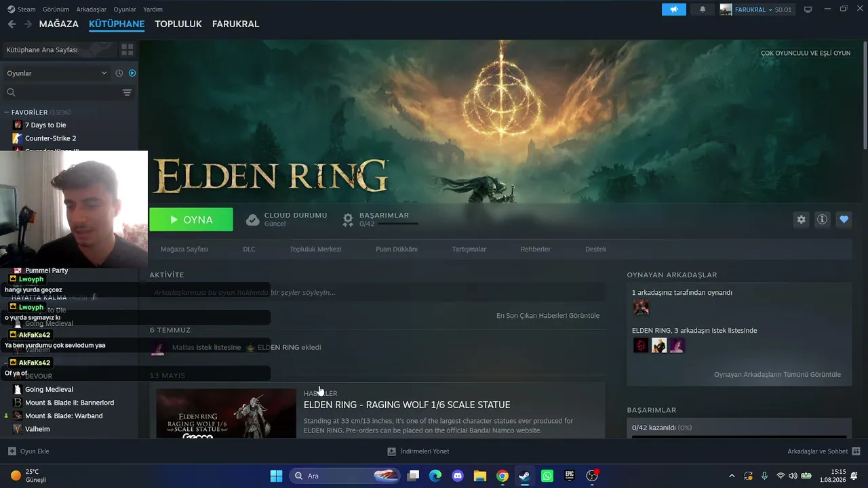Click Oynayan Arkadaşların Tümünü Görüntüle
Image resolution: width=868 pixels, height=488 pixels.
pyautogui.click(x=777, y=375)
